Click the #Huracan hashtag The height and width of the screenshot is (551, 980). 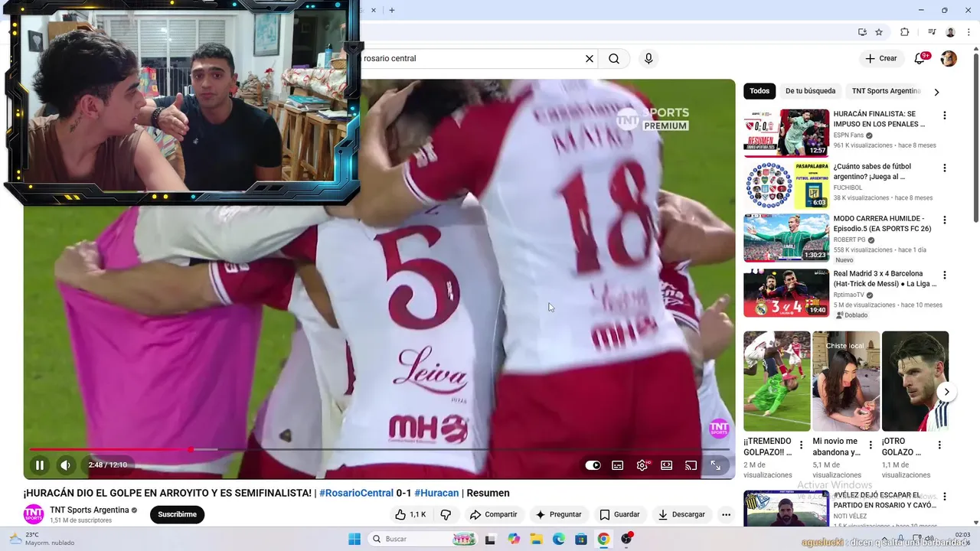(436, 493)
